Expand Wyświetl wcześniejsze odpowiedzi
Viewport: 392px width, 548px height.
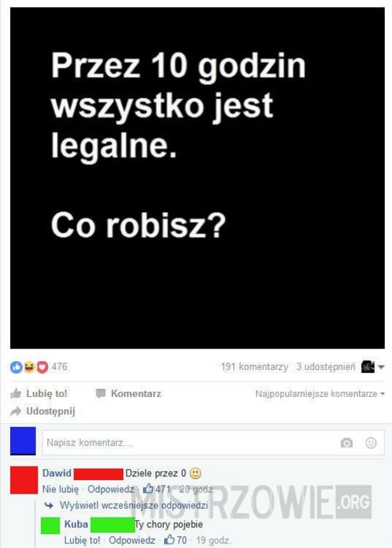(x=134, y=505)
